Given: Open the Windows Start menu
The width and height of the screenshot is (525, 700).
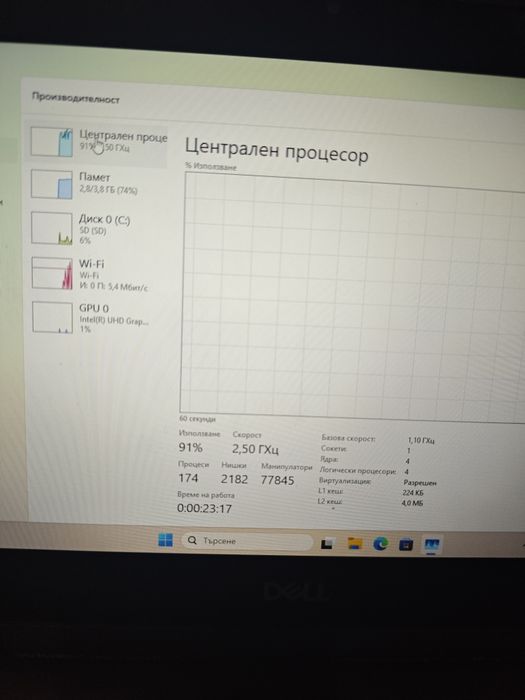Looking at the screenshot, I should tap(166, 540).
